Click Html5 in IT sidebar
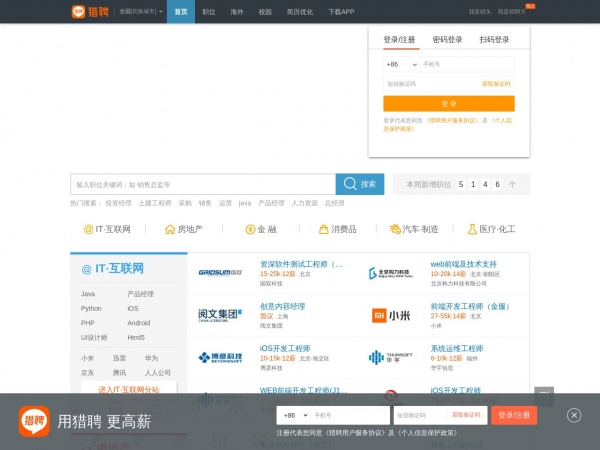 [136, 338]
